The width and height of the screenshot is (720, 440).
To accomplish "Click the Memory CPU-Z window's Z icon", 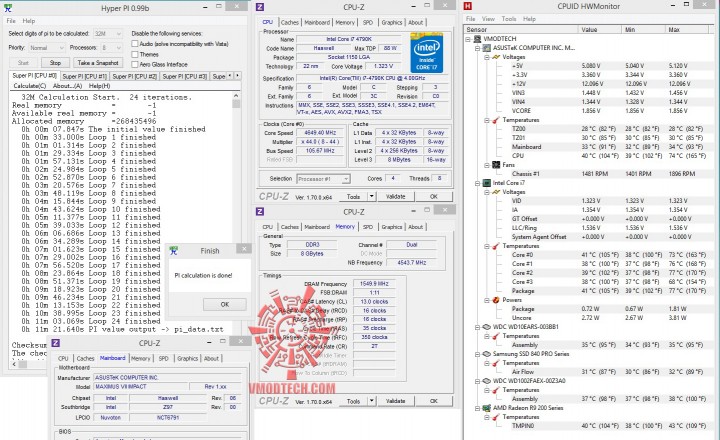I will [x=260, y=211].
